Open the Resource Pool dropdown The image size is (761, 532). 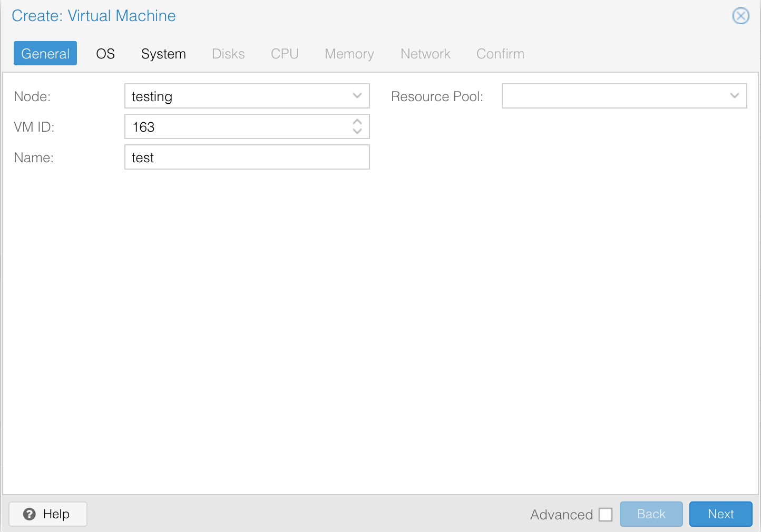tap(734, 96)
